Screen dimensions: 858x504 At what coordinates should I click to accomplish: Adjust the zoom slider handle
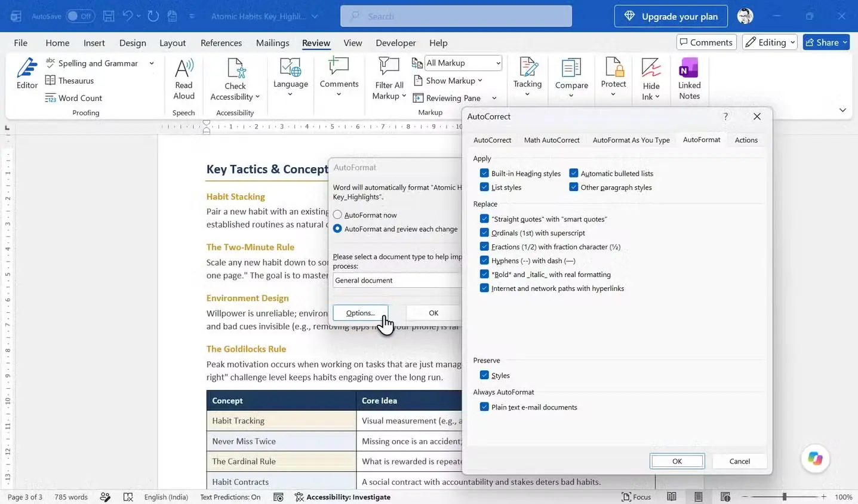pyautogui.click(x=784, y=497)
